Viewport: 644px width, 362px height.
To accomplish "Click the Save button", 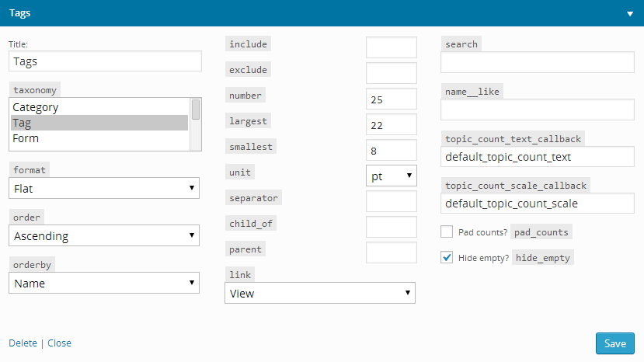I will (x=614, y=343).
